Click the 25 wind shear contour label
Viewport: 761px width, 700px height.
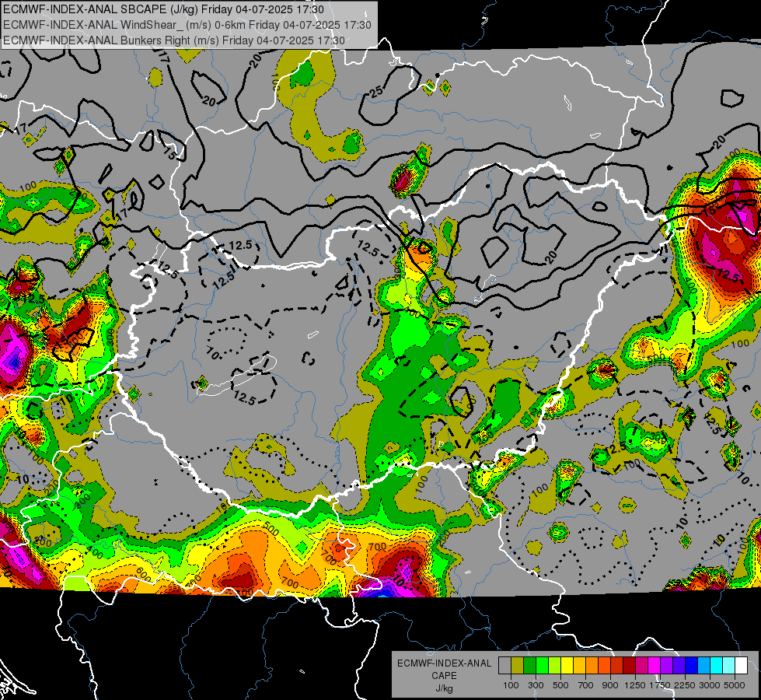click(377, 91)
